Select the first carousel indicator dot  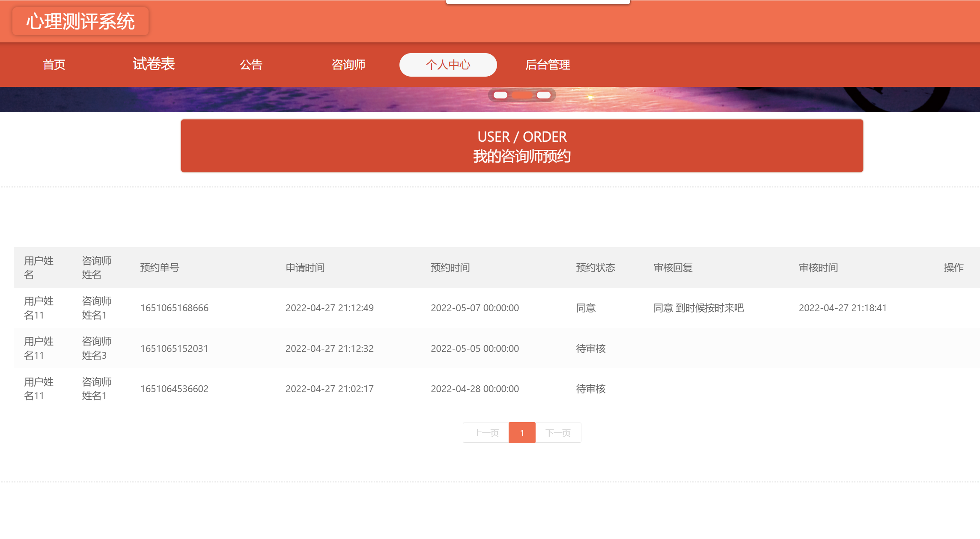point(500,95)
